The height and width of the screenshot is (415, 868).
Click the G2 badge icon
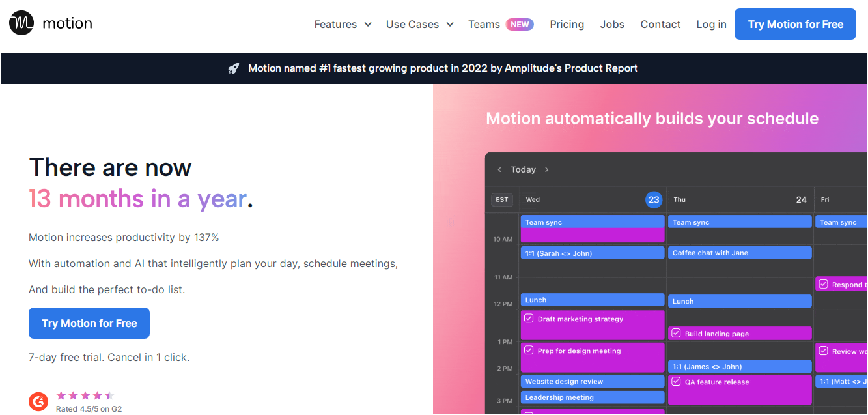38,401
